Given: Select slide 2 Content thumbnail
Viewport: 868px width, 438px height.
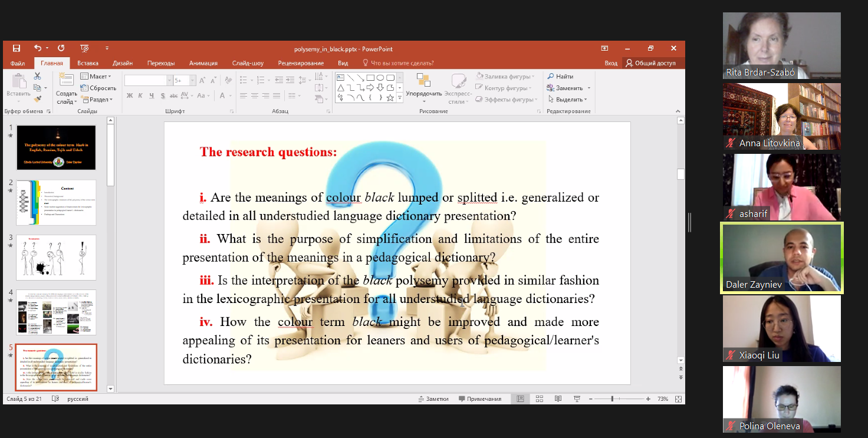Looking at the screenshot, I should (x=56, y=203).
